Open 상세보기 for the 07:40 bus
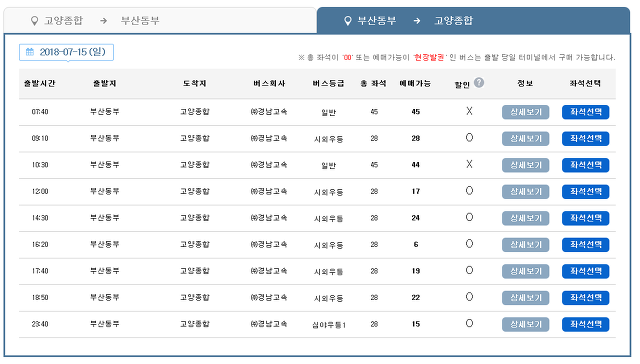 [525, 112]
